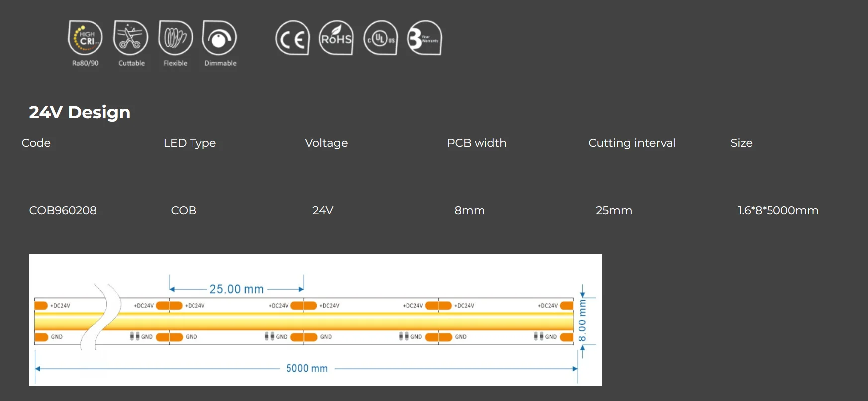This screenshot has height=401, width=868.
Task: Click the Size column header
Action: [741, 143]
